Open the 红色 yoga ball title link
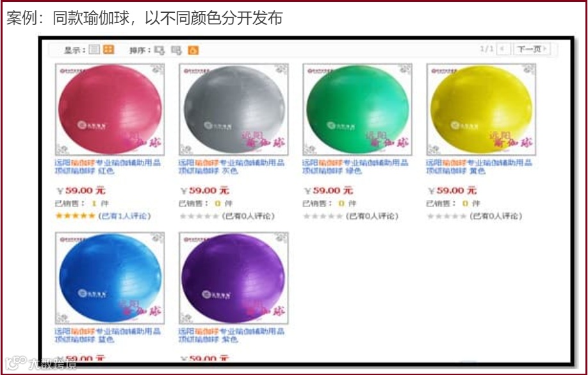The width and height of the screenshot is (588, 375). [x=108, y=167]
